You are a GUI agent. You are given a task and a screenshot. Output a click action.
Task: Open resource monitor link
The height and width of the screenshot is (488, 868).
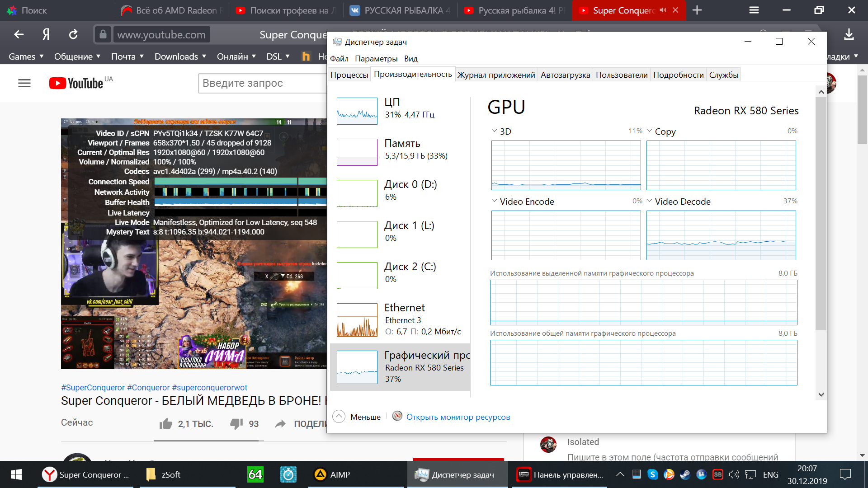[x=458, y=417]
